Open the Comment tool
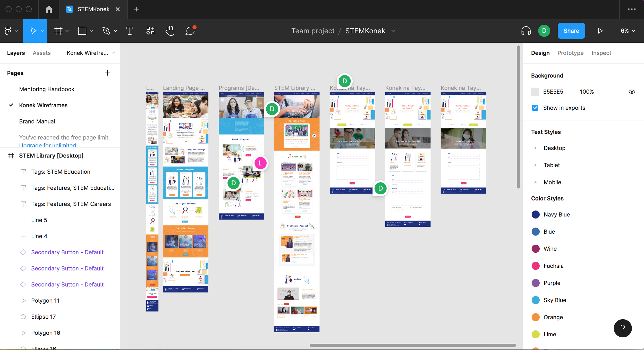 coord(190,31)
